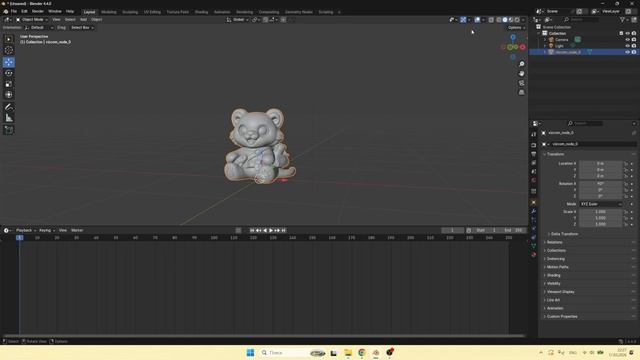Open the Options dropdown in viewport
The image size is (640, 360).
point(516,28)
